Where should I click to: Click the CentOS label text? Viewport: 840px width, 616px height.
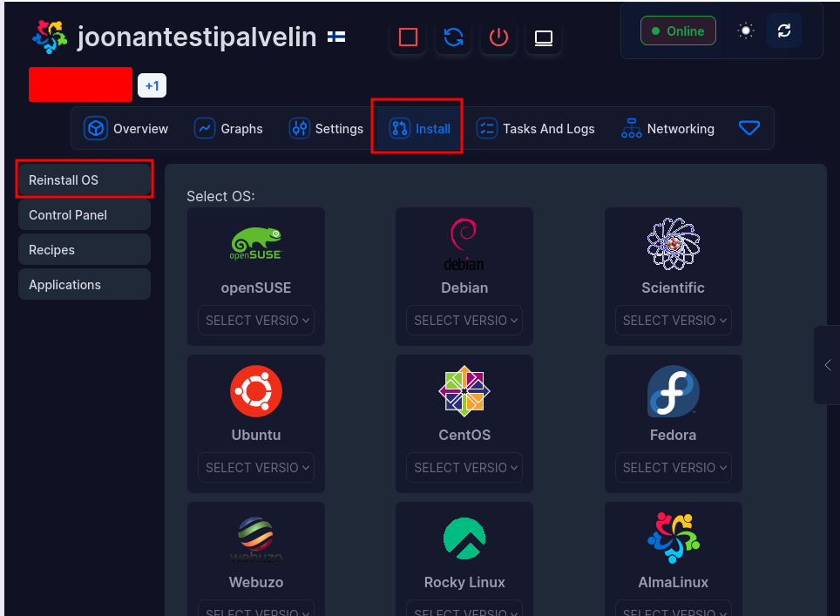click(464, 435)
